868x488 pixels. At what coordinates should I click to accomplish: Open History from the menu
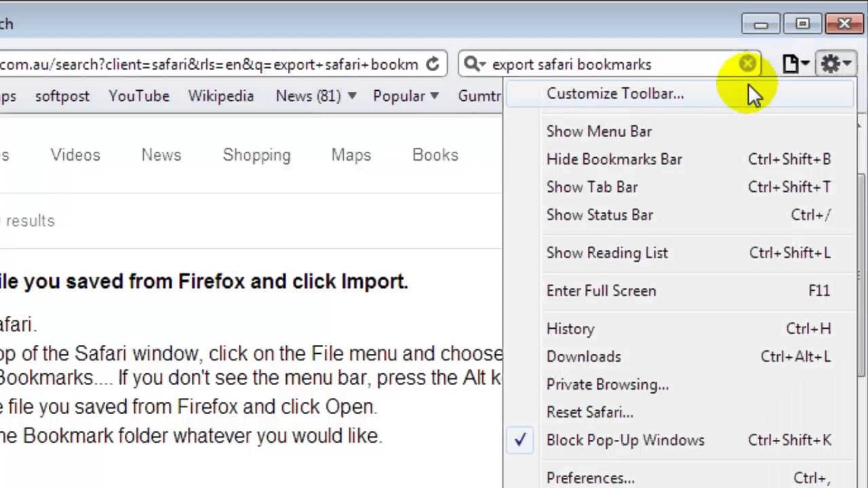680,329
